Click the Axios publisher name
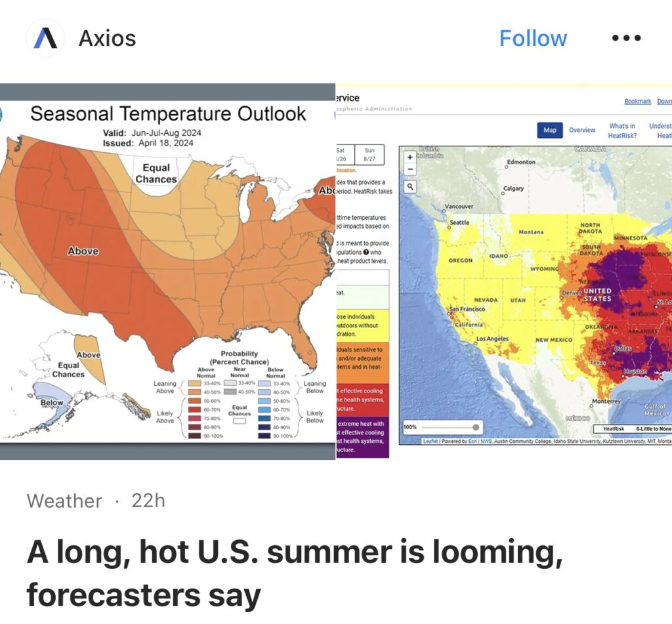The width and height of the screenshot is (672, 624). 107,38
